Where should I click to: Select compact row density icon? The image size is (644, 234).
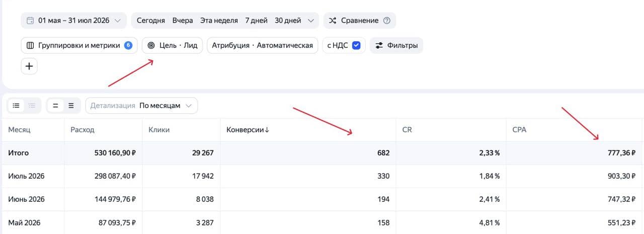[55, 105]
